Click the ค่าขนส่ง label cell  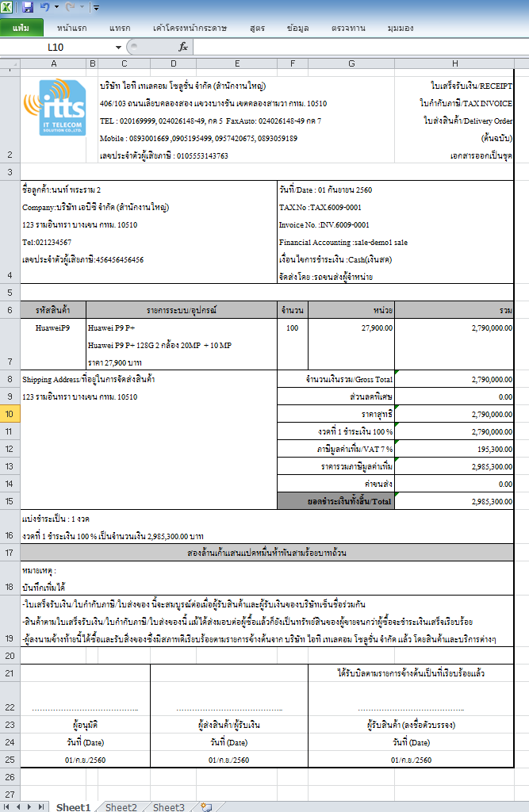pos(335,484)
